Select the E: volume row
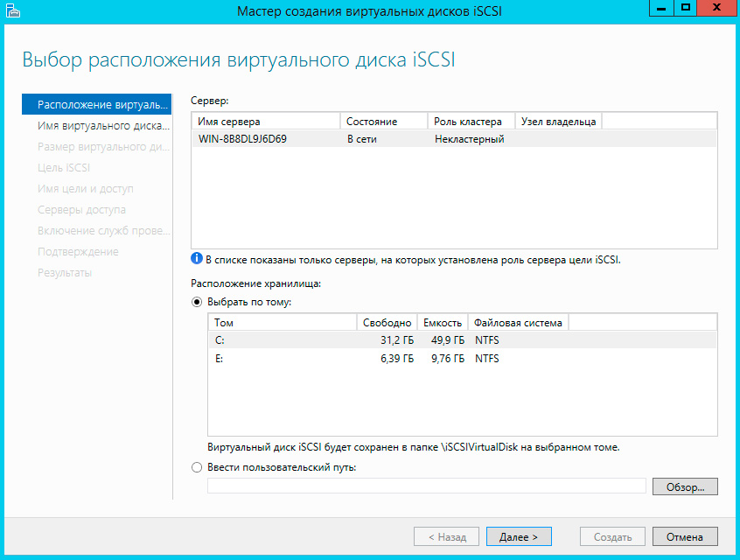Image resolution: width=740 pixels, height=560 pixels. 463,359
